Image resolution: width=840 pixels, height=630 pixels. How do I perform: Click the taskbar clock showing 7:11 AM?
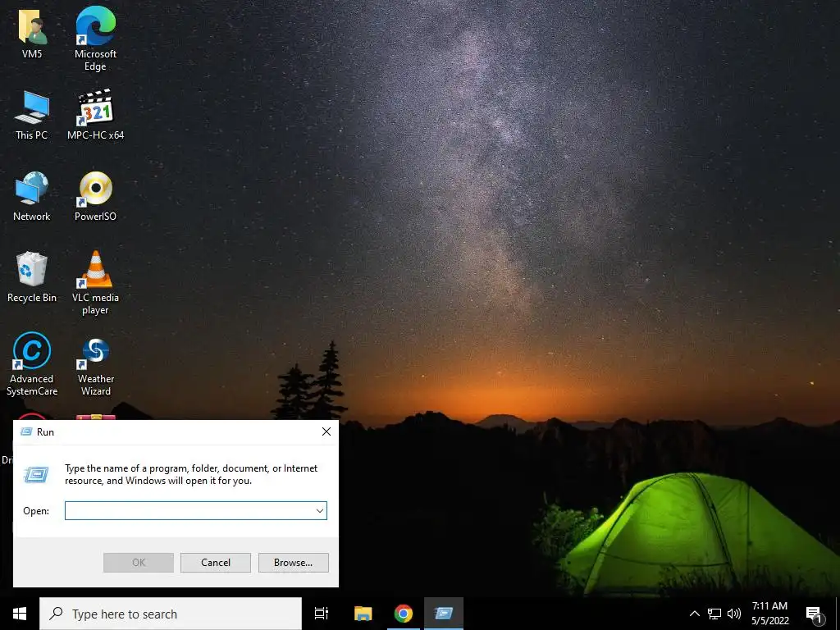tap(769, 614)
